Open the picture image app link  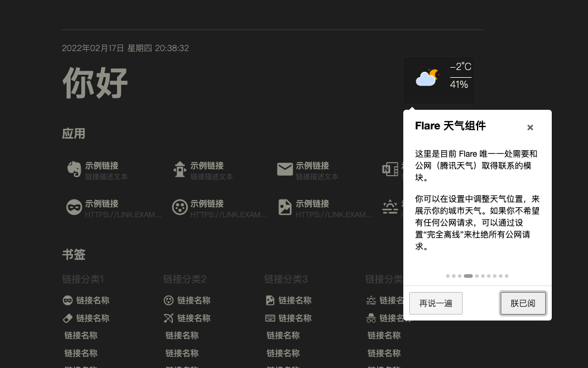284,207
